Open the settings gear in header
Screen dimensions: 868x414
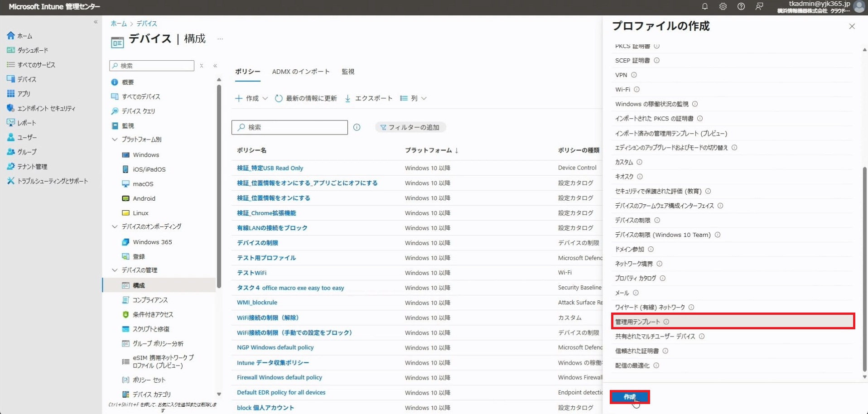(723, 6)
